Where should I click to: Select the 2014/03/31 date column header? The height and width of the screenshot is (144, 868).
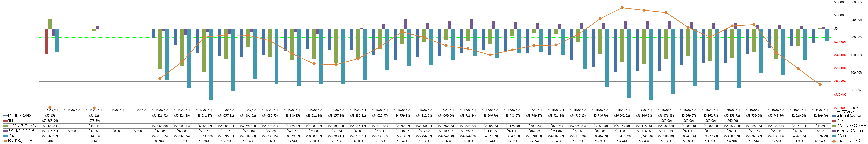204,110
